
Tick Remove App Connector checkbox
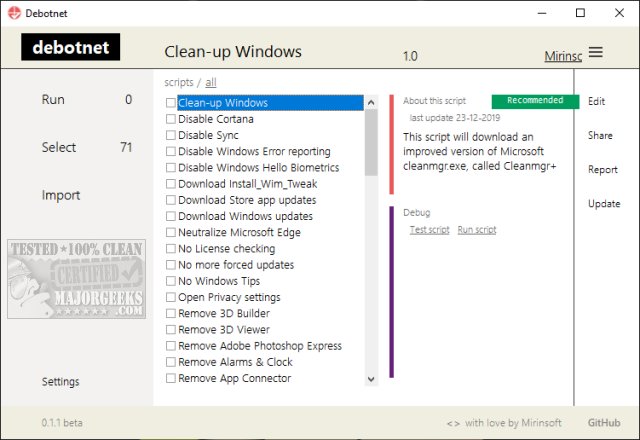(171, 378)
